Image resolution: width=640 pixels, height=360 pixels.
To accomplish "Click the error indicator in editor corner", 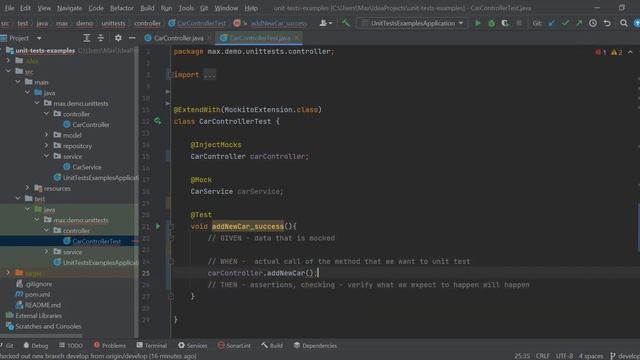I will tap(600, 52).
